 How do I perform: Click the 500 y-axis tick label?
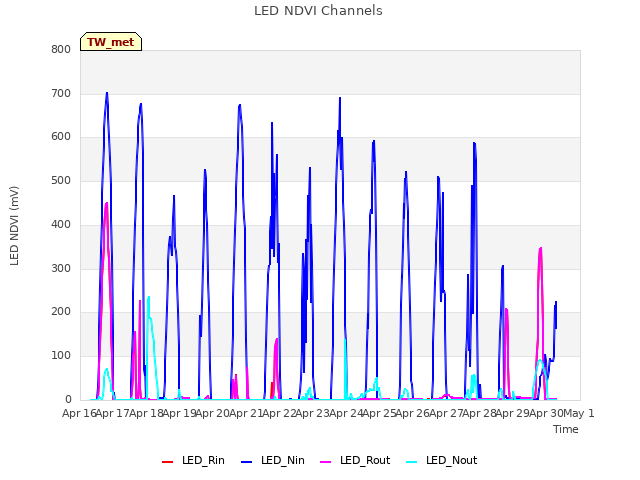(61, 180)
